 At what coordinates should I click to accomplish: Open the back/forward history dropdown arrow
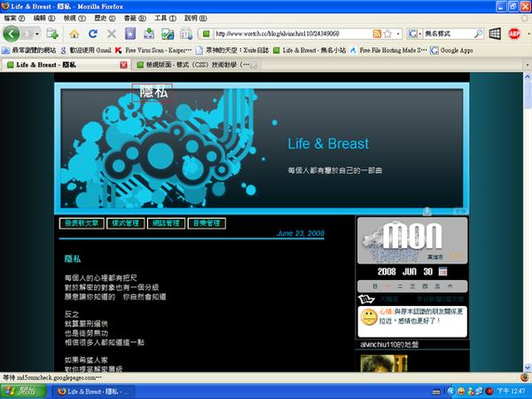coord(37,34)
